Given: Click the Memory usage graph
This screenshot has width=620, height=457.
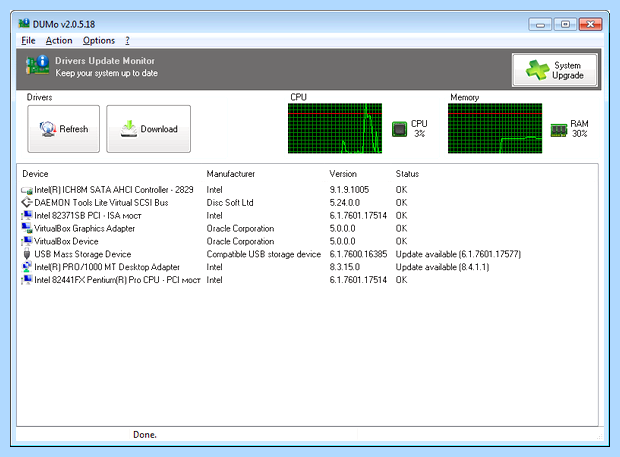Looking at the screenshot, I should click(x=495, y=128).
